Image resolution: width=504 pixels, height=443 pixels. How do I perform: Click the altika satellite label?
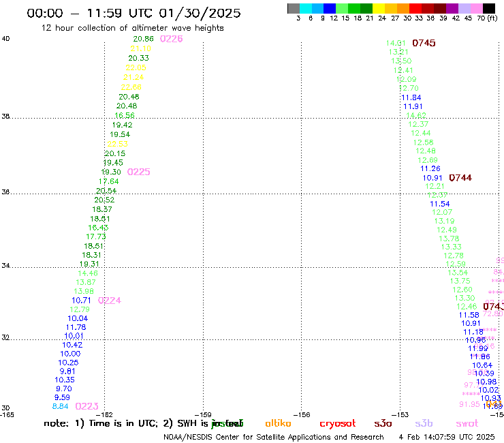278,423
